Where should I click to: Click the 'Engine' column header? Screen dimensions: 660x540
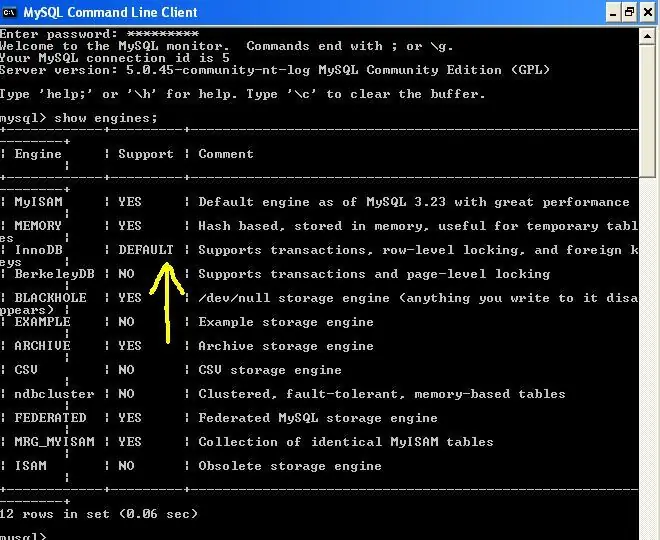pyautogui.click(x=38, y=154)
